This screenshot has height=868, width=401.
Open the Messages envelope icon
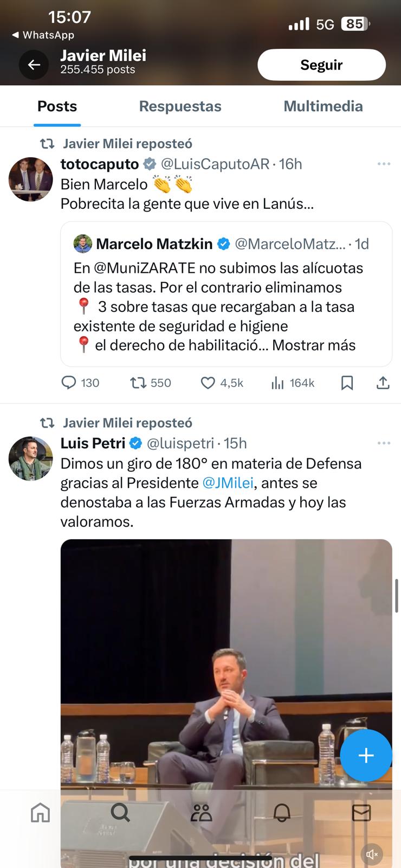click(361, 813)
